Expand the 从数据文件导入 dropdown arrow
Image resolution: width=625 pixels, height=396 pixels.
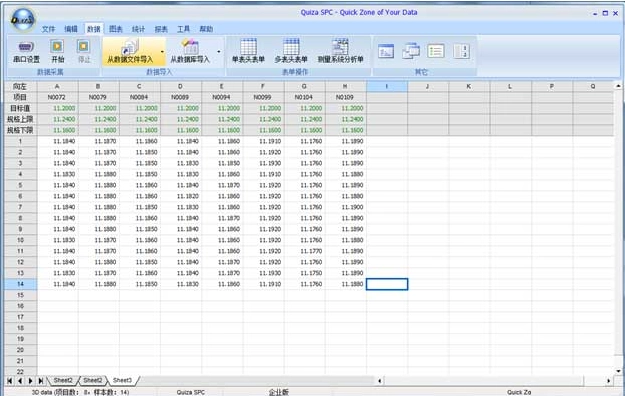(162, 52)
